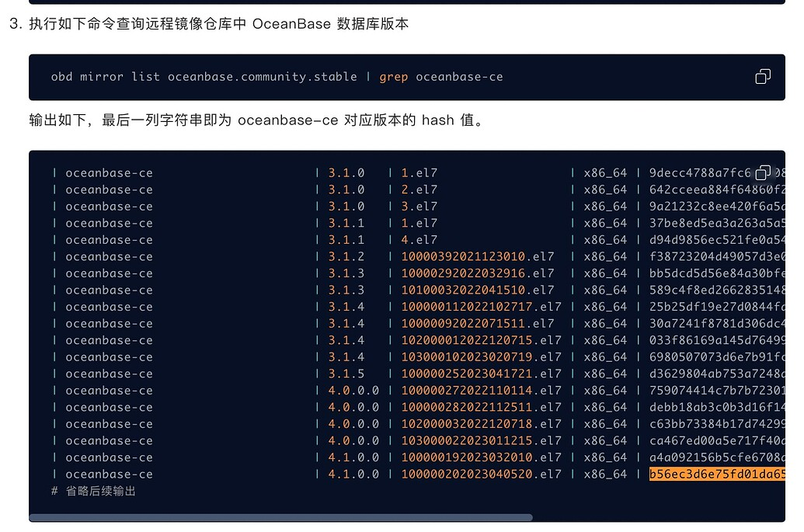Select build number 103000102023020719.el7
The image size is (804, 532).
pyautogui.click(x=481, y=356)
